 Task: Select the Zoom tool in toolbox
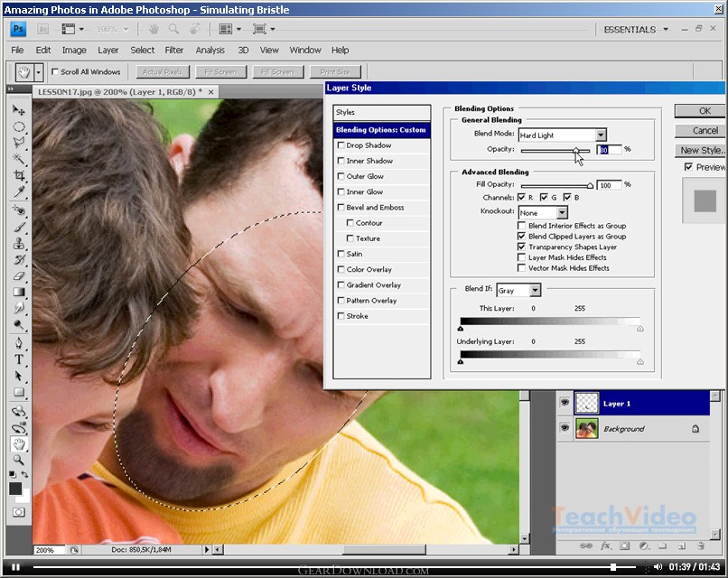pyautogui.click(x=19, y=460)
